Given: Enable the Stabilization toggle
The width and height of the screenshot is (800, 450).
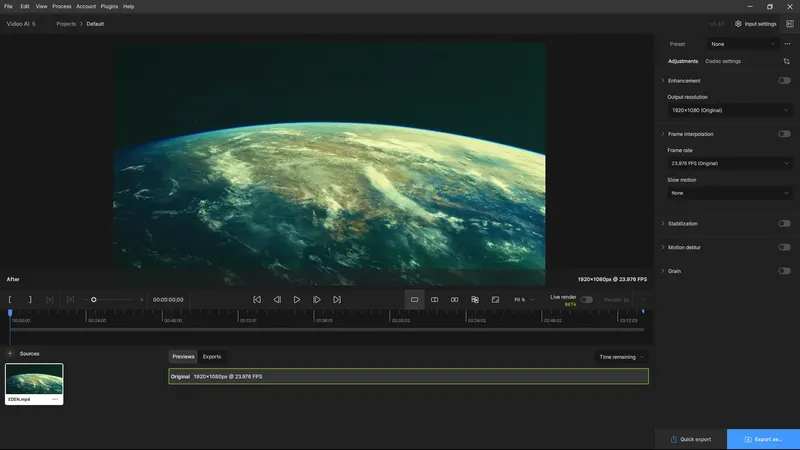Looking at the screenshot, I should 784,223.
